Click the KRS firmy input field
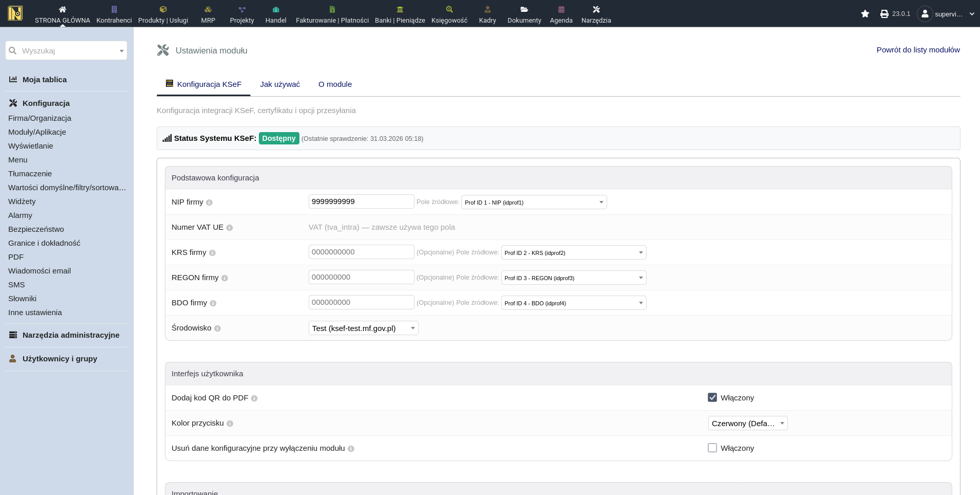980x495 pixels. tap(361, 252)
